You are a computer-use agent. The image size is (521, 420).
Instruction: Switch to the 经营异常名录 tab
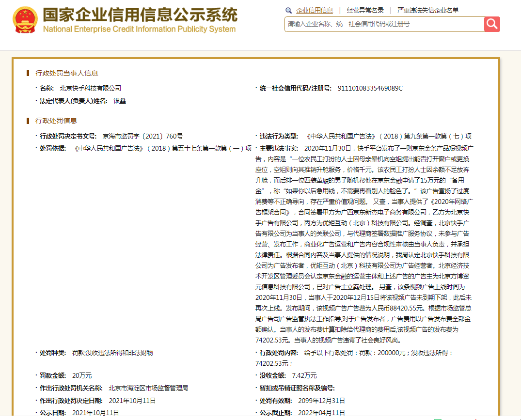pos(365,10)
